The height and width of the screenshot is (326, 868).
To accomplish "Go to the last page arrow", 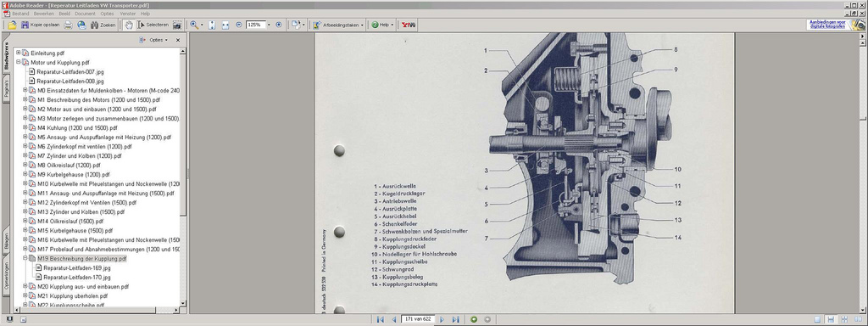I will (x=455, y=319).
